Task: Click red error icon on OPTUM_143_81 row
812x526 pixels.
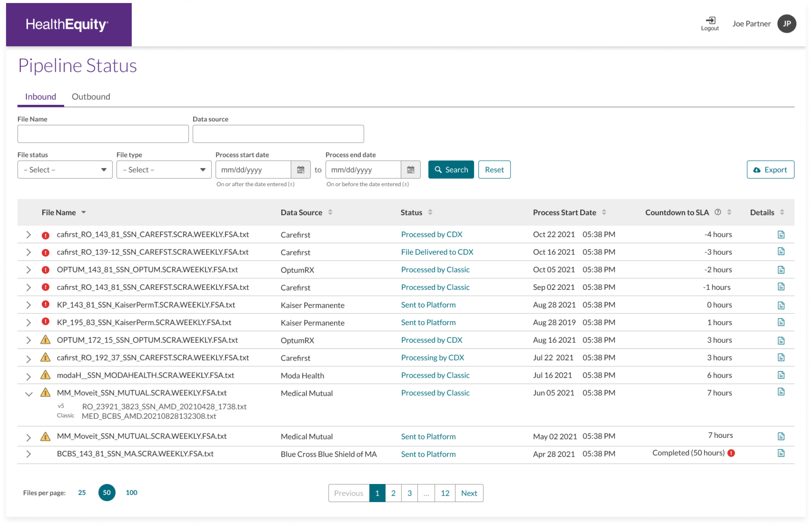Action: [x=45, y=270]
